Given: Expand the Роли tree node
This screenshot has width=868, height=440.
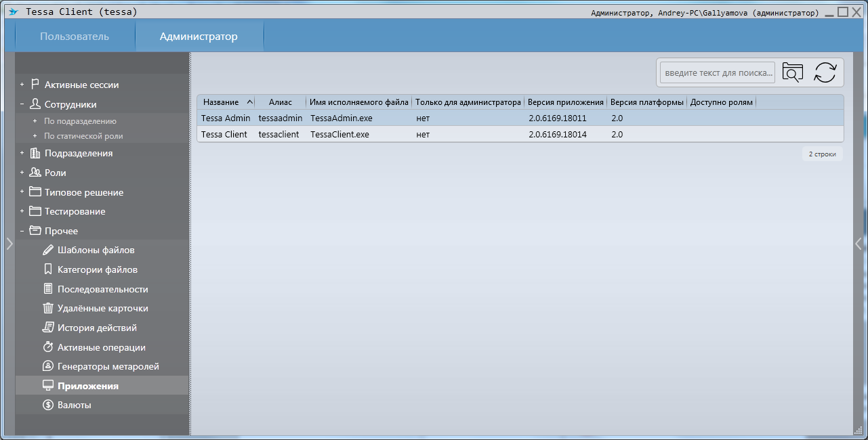Looking at the screenshot, I should coord(22,173).
